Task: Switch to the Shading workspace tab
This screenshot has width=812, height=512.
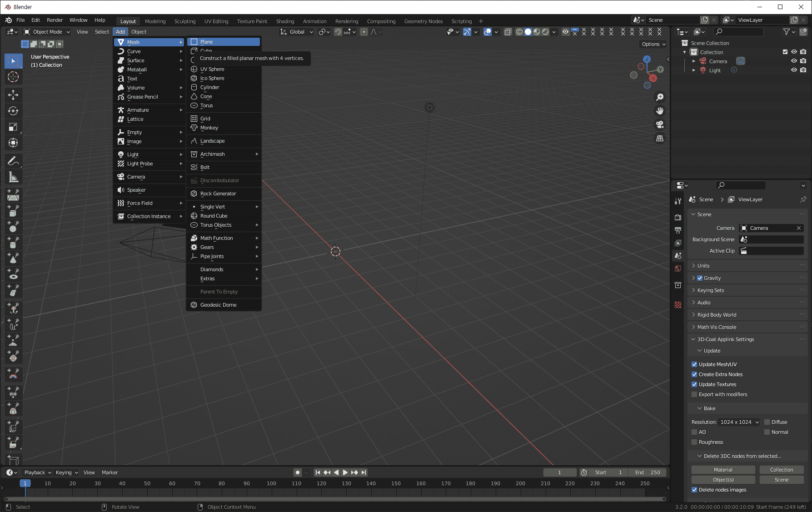Action: pyautogui.click(x=285, y=21)
